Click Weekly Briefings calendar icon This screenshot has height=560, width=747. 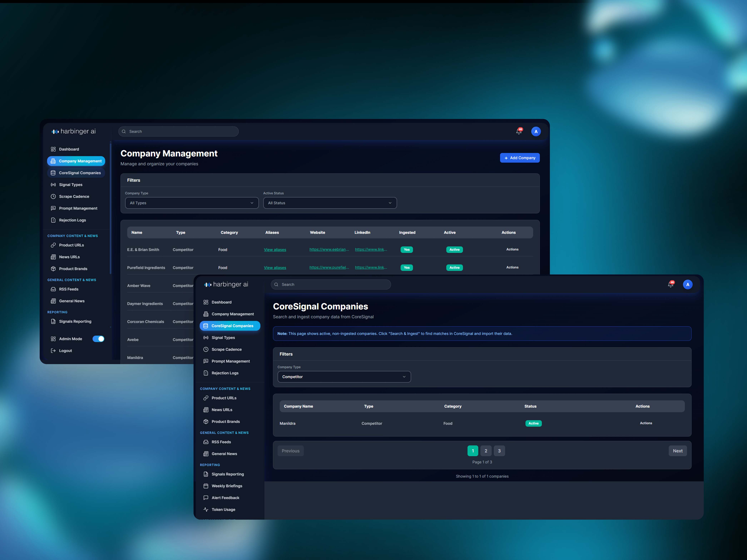coord(206,486)
